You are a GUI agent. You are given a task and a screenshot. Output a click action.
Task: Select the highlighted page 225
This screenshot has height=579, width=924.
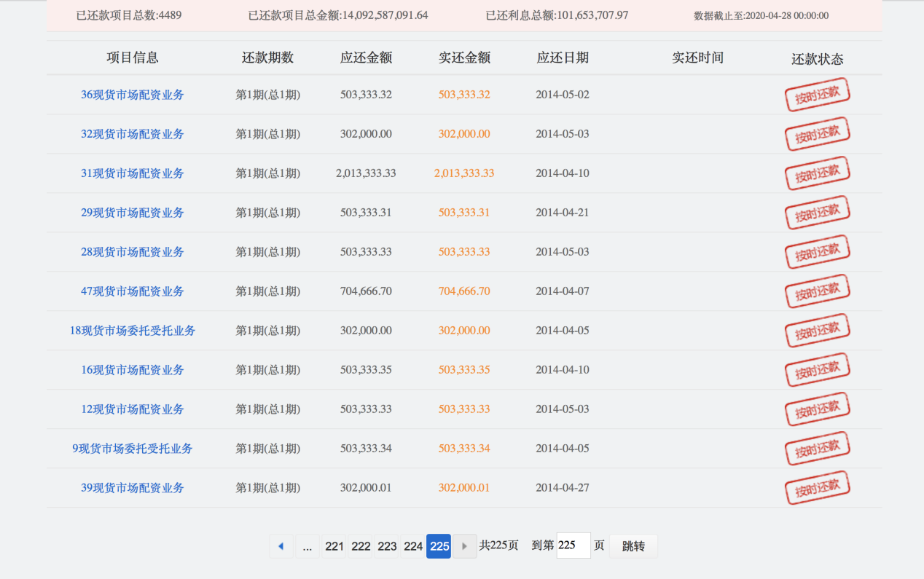pyautogui.click(x=439, y=545)
